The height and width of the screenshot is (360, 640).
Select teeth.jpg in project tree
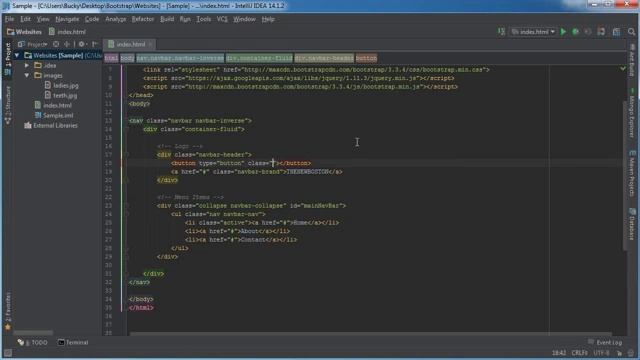[61, 96]
